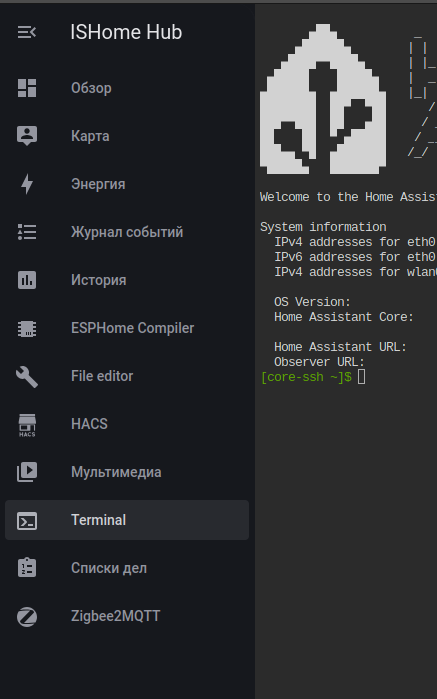Click the Журнал событий list icon
437x699 pixels.
pyautogui.click(x=27, y=232)
